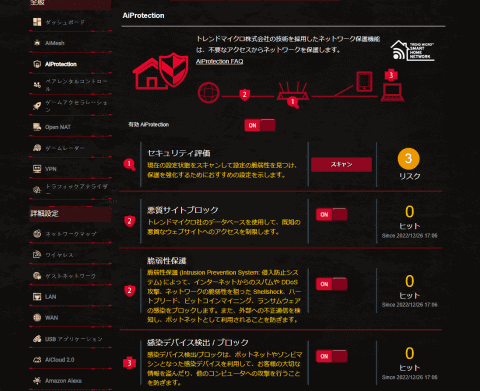The image size is (480, 391).
Task: Click the ゲストネットワーク sidebar icon
Action: coord(37,276)
